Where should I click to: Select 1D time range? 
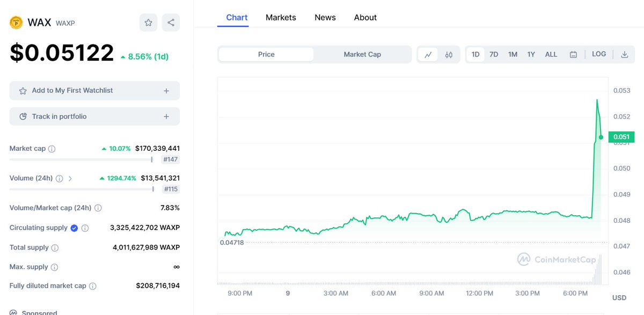click(x=475, y=54)
